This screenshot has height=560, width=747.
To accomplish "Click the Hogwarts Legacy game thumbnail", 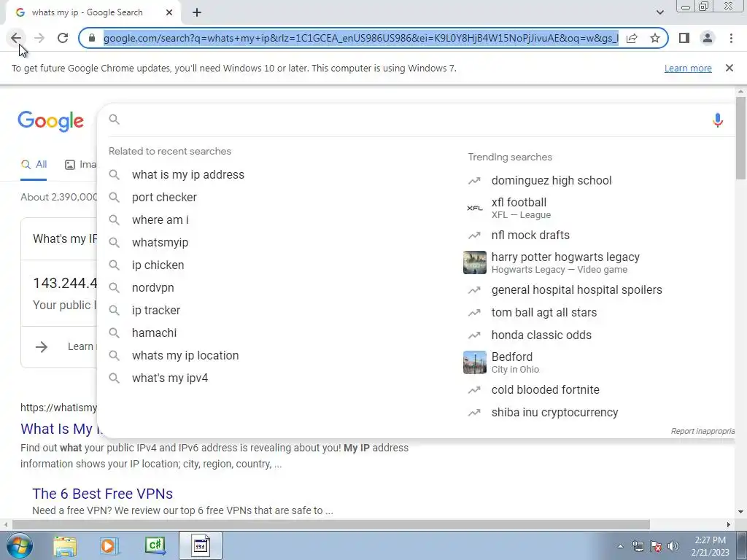I will click(x=474, y=262).
